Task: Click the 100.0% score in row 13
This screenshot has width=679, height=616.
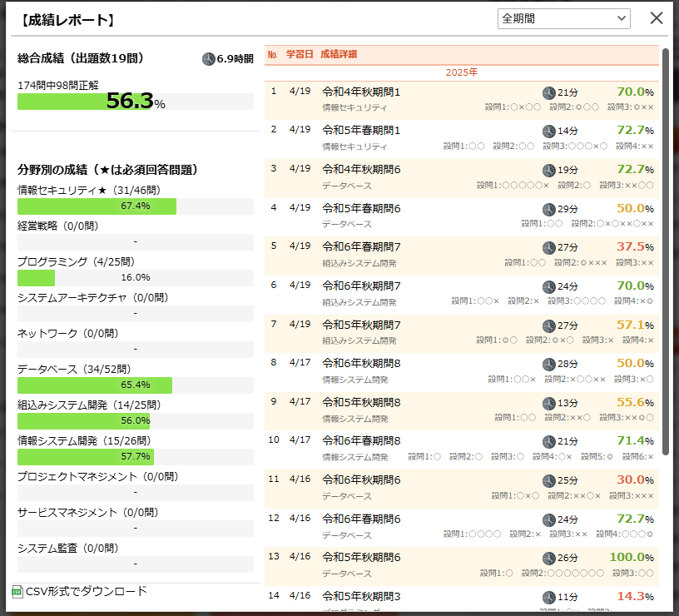Action: (x=632, y=557)
